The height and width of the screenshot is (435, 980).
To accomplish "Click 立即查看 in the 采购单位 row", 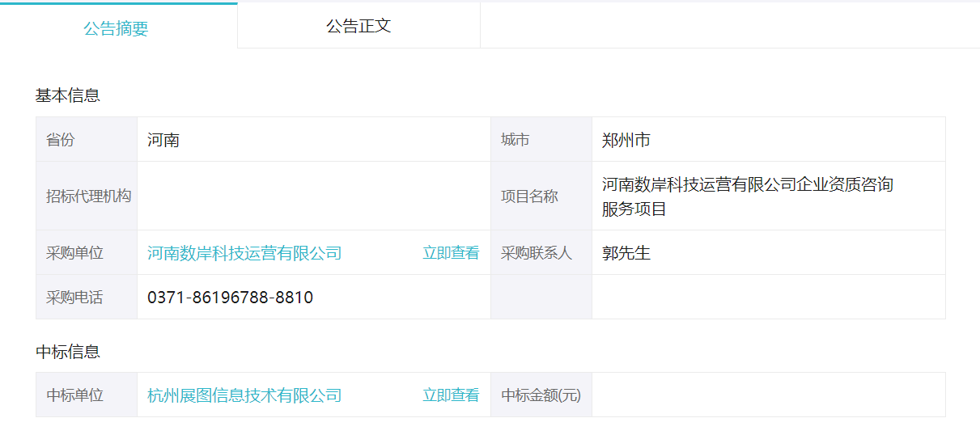I will coord(451,253).
